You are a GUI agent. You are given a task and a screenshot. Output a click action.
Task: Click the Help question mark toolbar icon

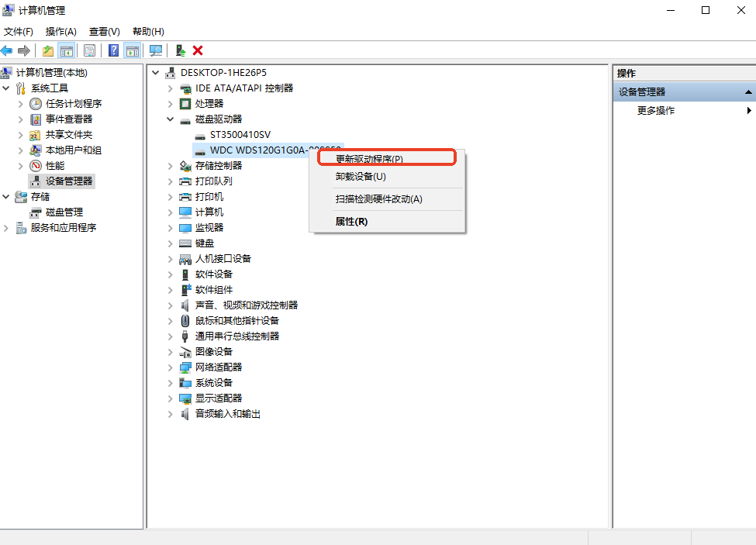point(113,50)
